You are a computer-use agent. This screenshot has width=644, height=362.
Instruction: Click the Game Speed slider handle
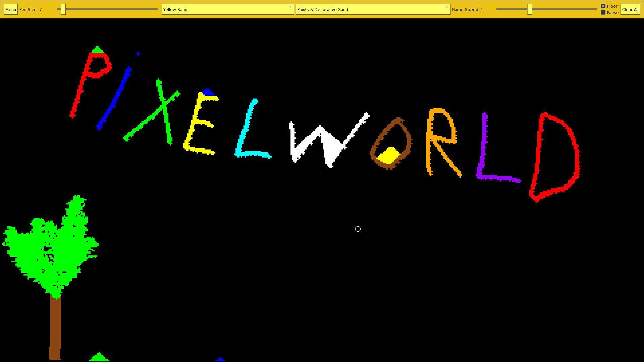[x=530, y=9]
